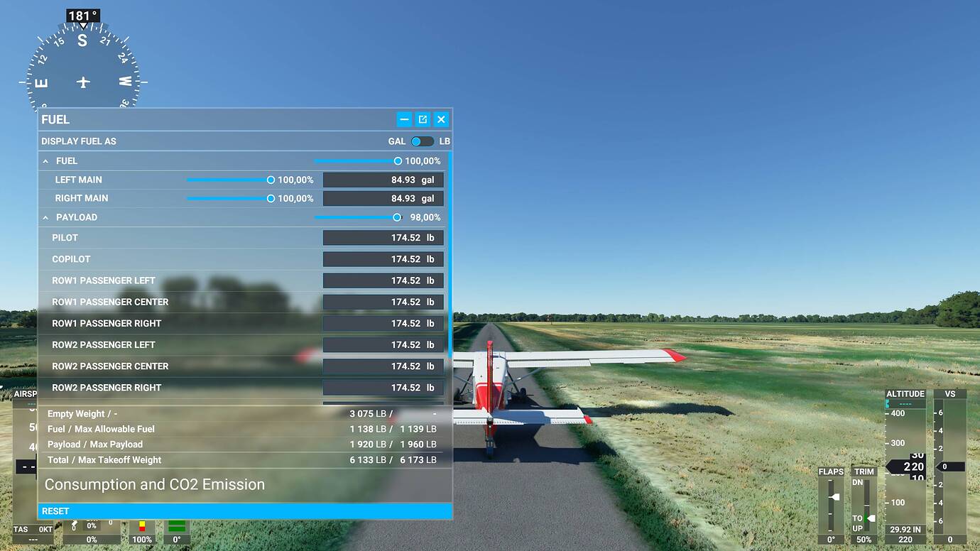Viewport: 980px width, 551px height.
Task: Click the flaps '0°' readout
Action: (831, 540)
